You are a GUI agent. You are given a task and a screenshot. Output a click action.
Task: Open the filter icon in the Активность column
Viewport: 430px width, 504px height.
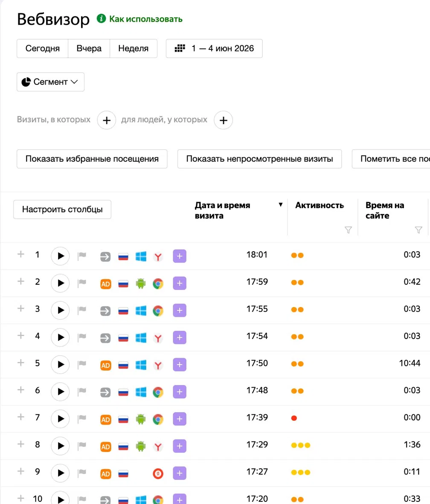click(348, 230)
